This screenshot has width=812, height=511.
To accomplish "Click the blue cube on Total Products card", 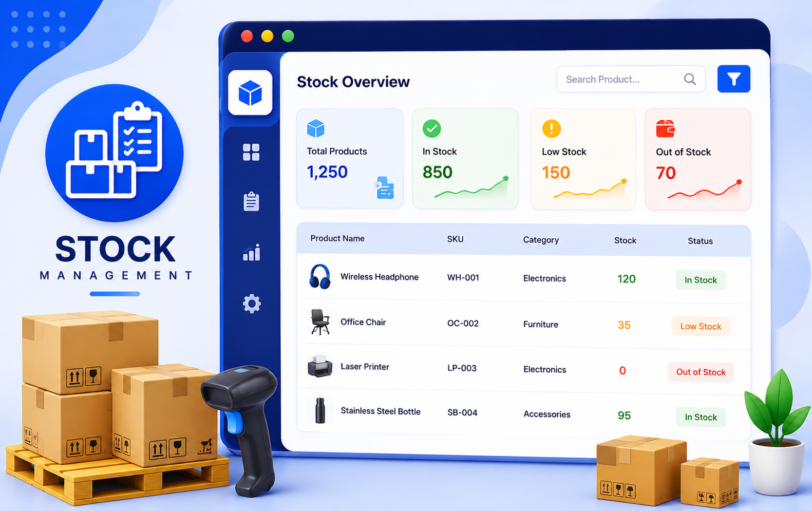I will click(315, 128).
